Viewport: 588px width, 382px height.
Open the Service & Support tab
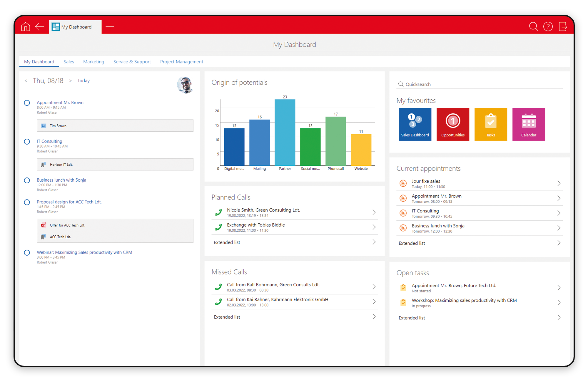(x=132, y=61)
